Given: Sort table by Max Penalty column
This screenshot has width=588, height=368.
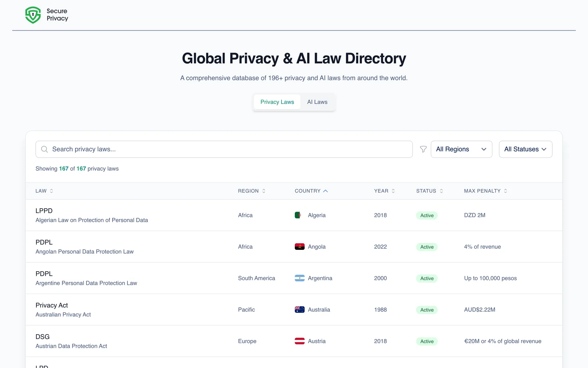Looking at the screenshot, I should [x=485, y=191].
